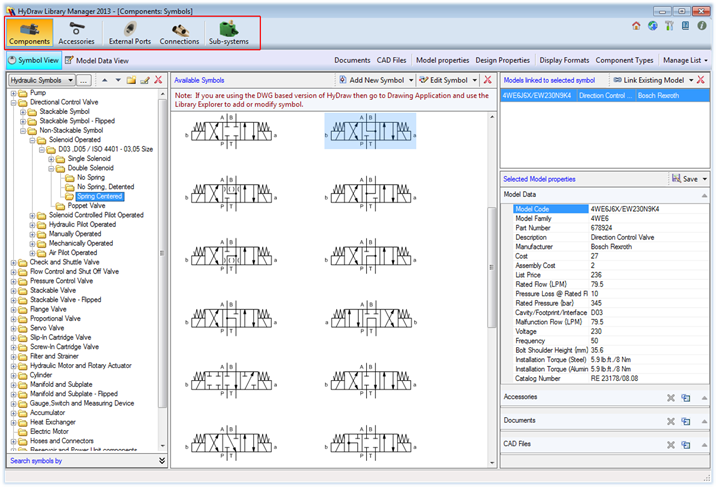Collapse the Model Data section

coord(705,195)
